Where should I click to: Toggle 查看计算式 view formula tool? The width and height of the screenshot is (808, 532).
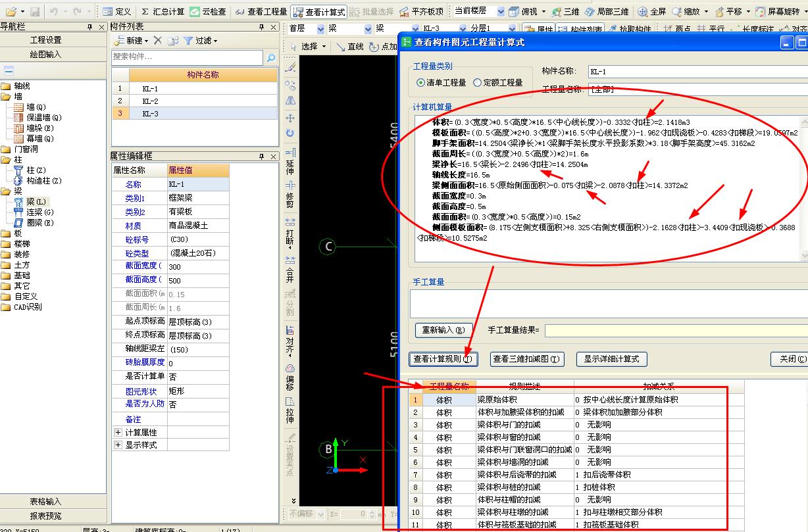pos(318,11)
